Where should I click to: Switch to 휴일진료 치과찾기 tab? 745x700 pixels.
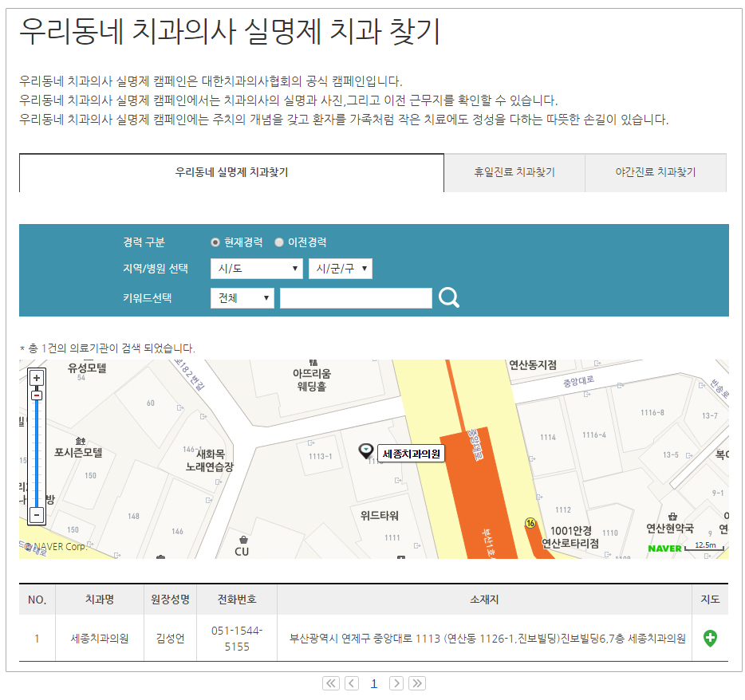pyautogui.click(x=514, y=172)
